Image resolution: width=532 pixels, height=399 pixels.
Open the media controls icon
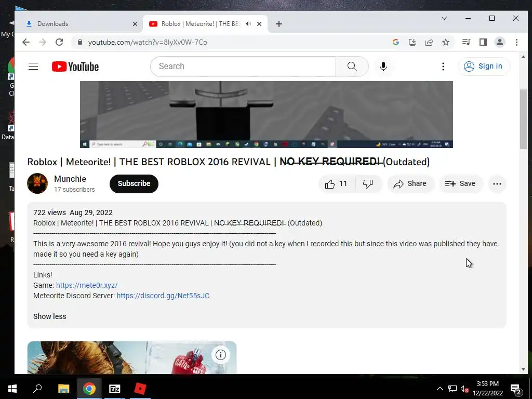pos(466,42)
